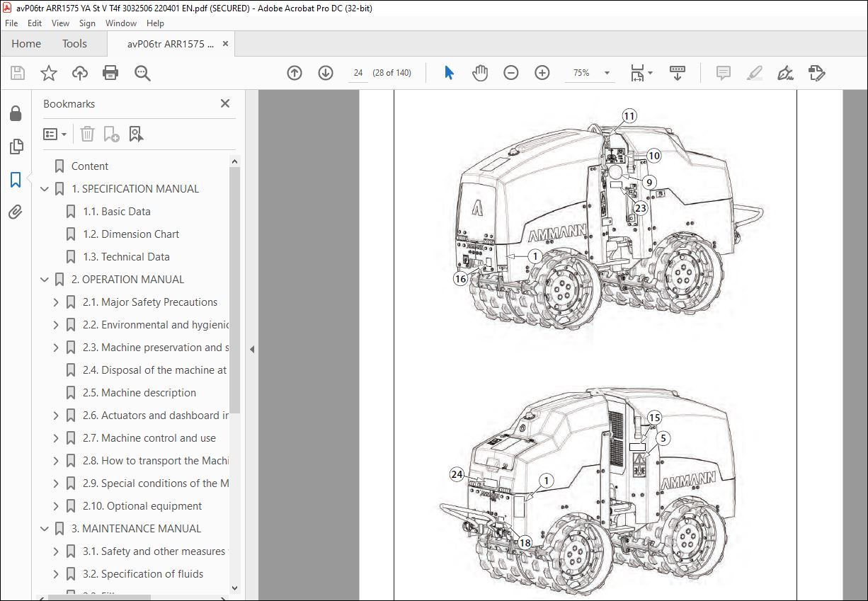Toggle the Bookmarks panel sidebar icon
Image resolution: width=868 pixels, height=601 pixels.
pyautogui.click(x=16, y=180)
